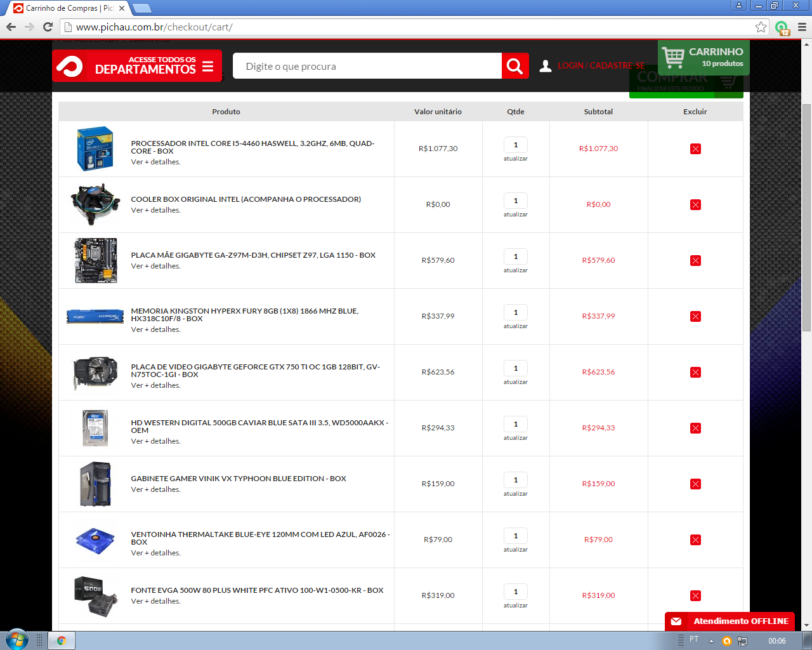Go back to the previous page

[11, 27]
